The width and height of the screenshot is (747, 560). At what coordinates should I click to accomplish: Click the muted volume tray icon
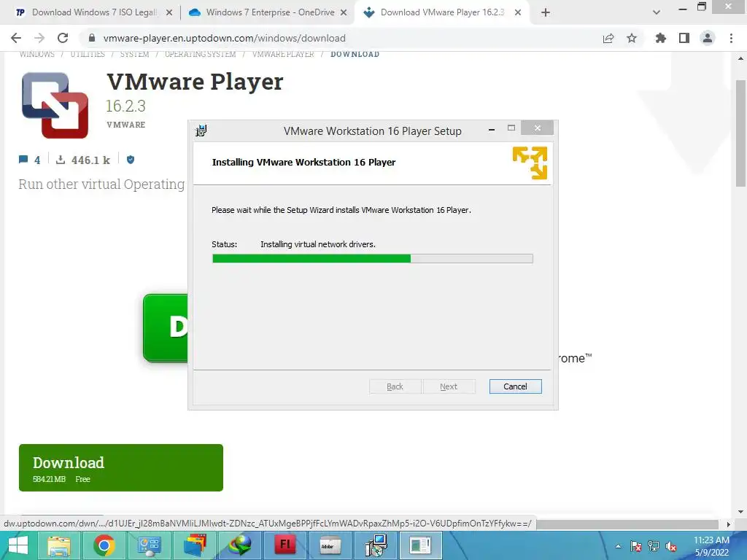coord(671,547)
